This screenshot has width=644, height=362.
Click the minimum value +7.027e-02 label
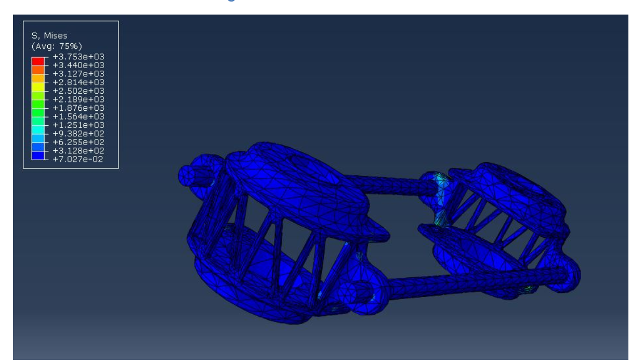coord(78,159)
